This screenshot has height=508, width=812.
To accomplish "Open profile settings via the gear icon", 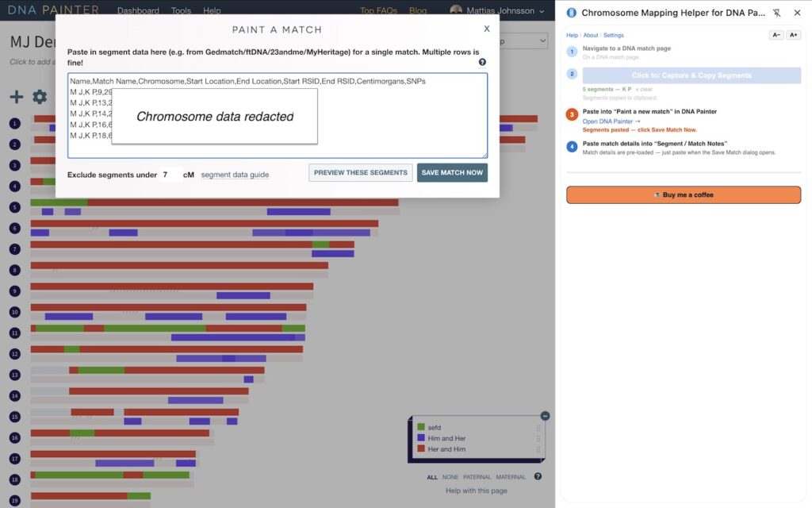I will (x=40, y=97).
